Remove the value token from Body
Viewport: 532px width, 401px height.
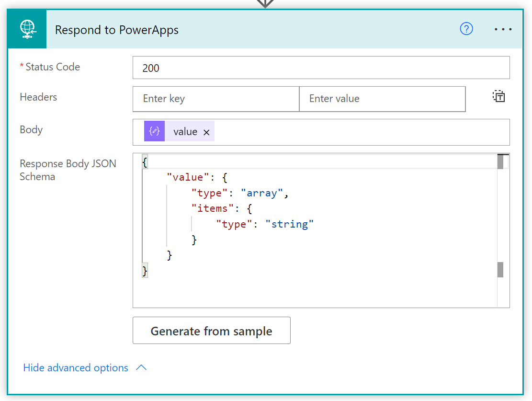206,132
